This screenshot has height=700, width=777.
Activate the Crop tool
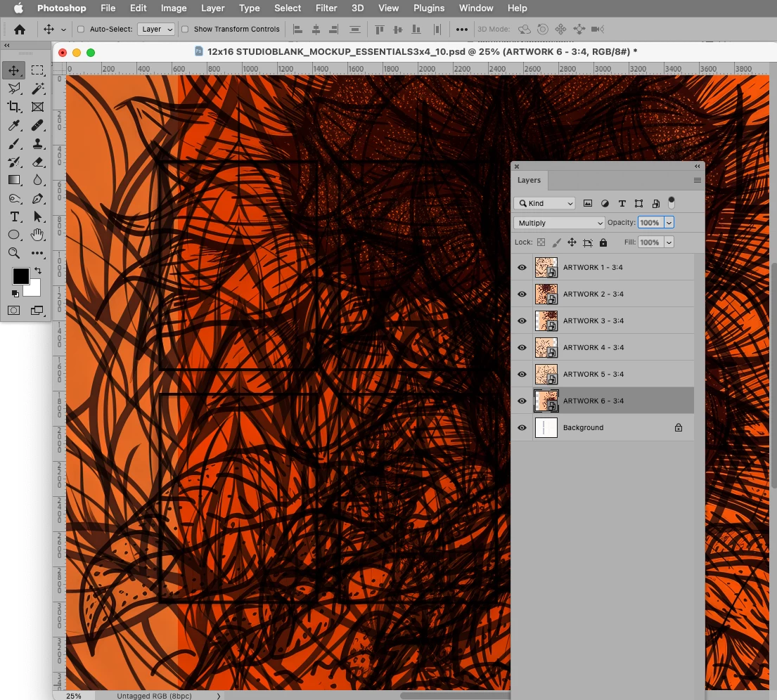click(14, 107)
